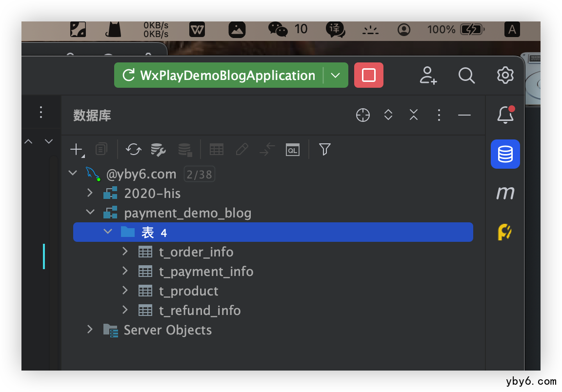562x392 pixels.
Task: Select @yby6.com data source
Action: 141,174
